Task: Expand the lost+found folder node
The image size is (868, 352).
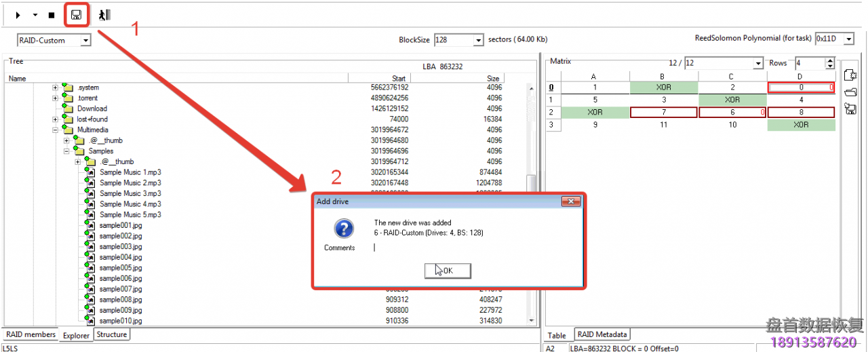Action: coord(56,119)
